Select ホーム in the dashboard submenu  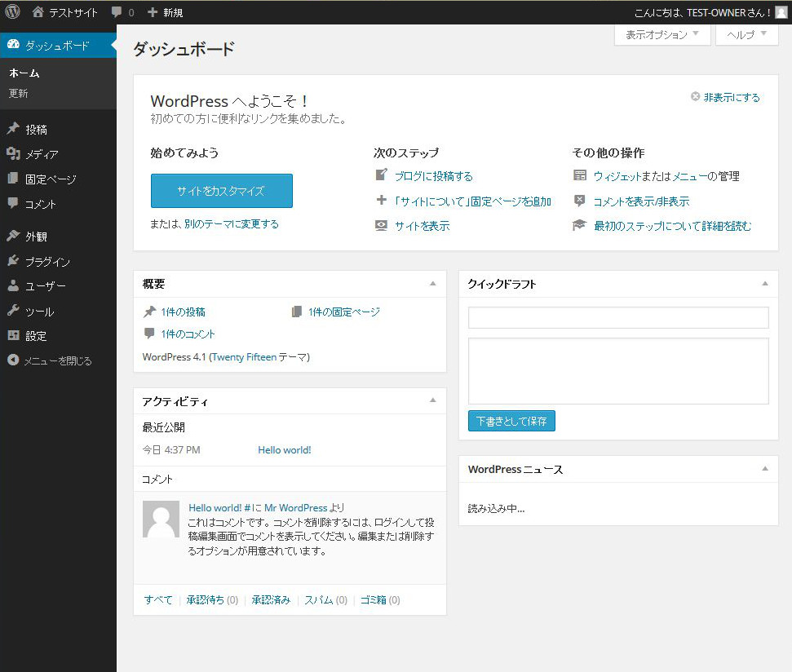(x=24, y=73)
